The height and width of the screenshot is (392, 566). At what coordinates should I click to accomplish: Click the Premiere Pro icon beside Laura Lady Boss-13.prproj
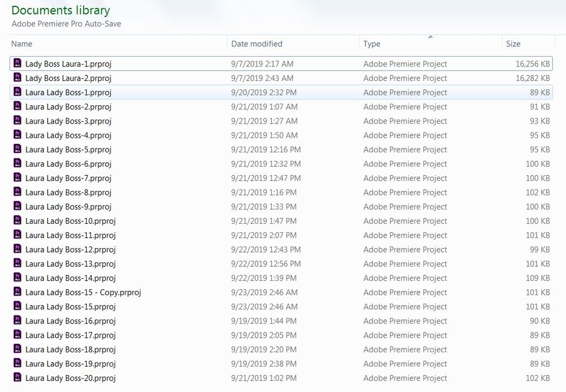19,263
